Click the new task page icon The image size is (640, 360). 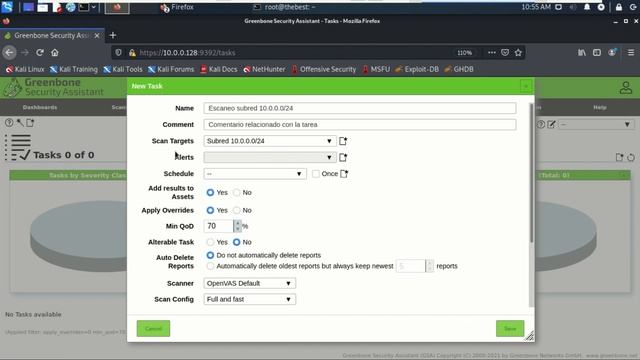(30, 122)
